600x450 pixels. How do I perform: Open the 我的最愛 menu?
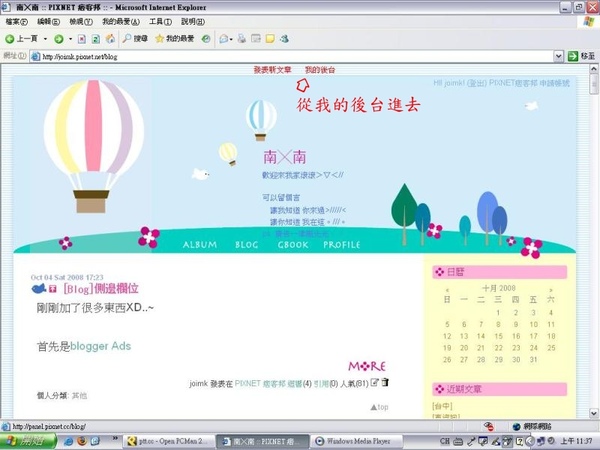[x=121, y=22]
